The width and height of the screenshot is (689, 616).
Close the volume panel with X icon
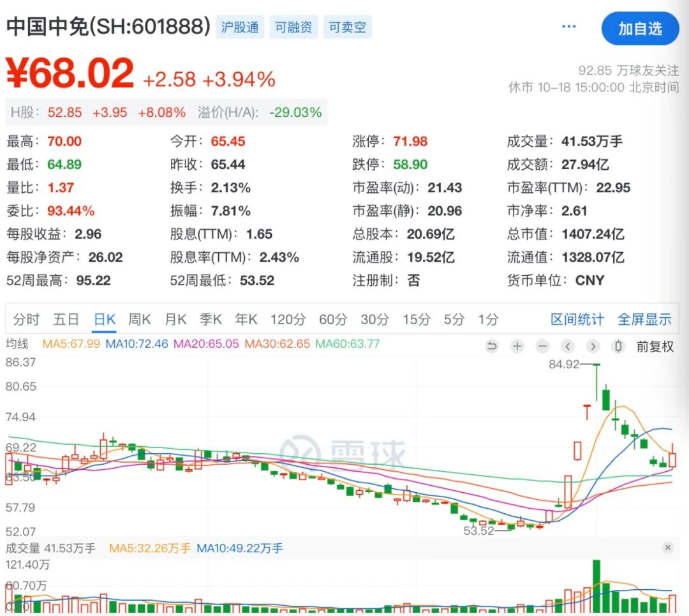pos(668,548)
